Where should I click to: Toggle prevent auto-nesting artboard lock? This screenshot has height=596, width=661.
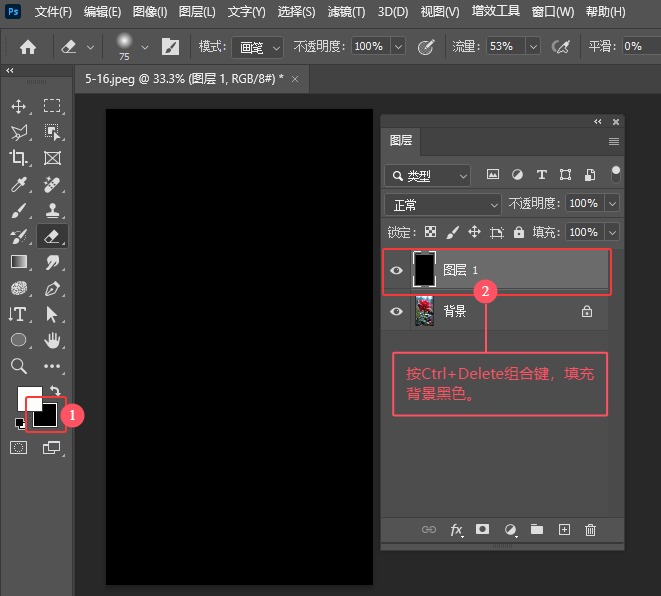pyautogui.click(x=497, y=232)
